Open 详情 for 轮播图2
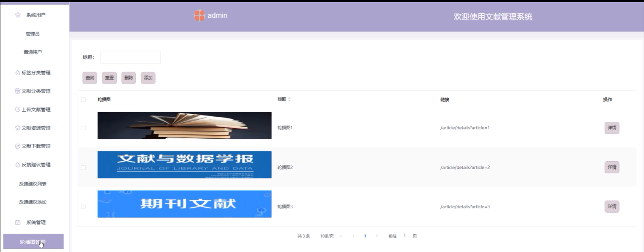Viewport: 644px width, 252px height. (612, 167)
